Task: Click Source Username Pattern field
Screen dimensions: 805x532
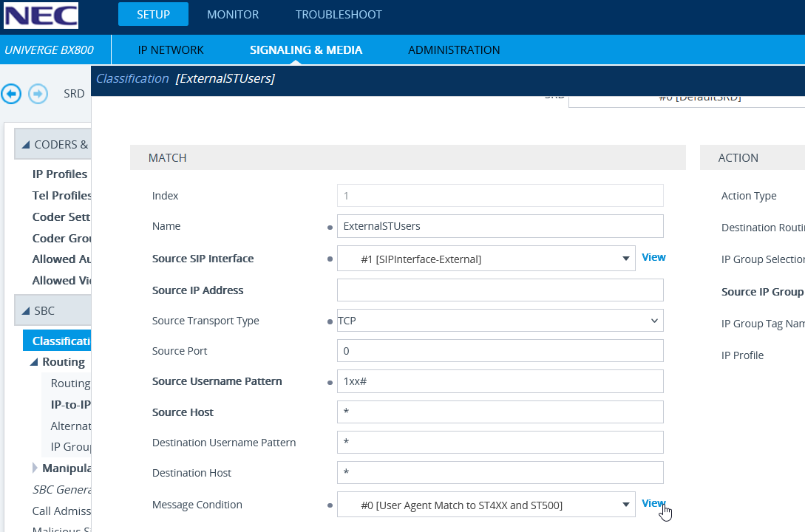Action: pyautogui.click(x=500, y=381)
